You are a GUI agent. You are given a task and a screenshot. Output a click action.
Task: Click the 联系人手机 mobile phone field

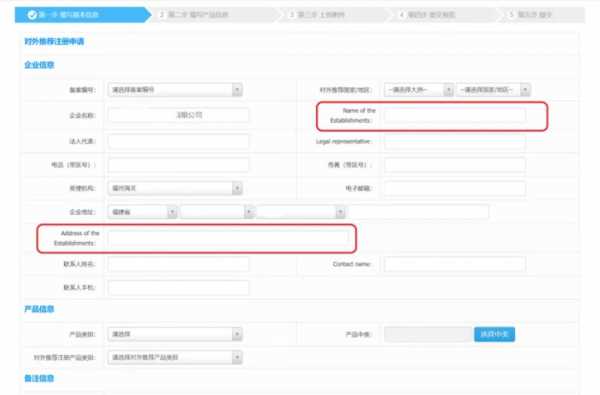178,288
